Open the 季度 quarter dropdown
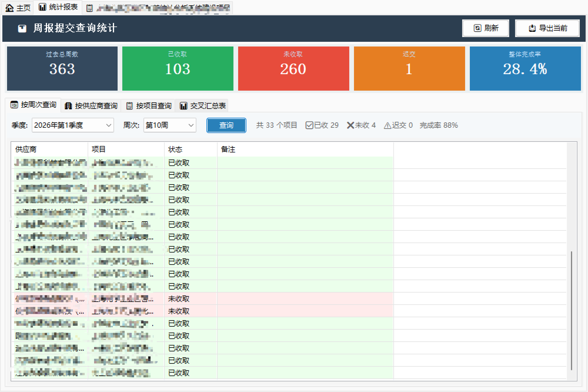This screenshot has height=392, width=588. pyautogui.click(x=108, y=125)
